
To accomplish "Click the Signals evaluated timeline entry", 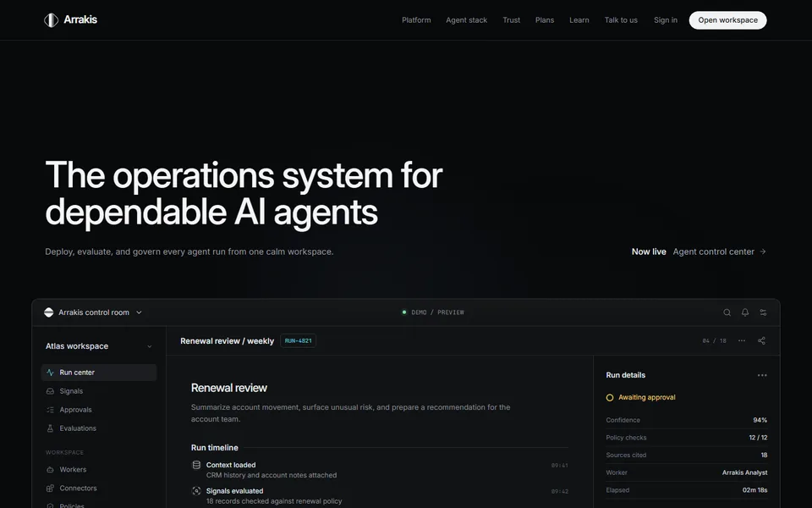I will pos(380,495).
